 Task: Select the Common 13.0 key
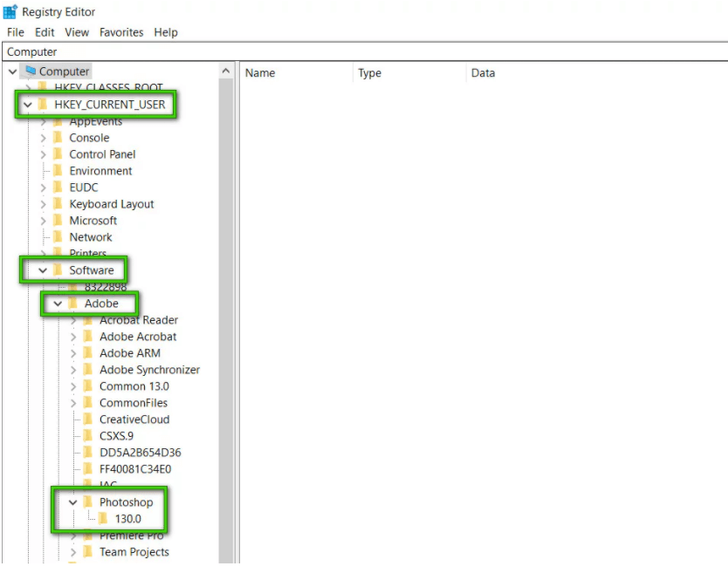pos(134,386)
